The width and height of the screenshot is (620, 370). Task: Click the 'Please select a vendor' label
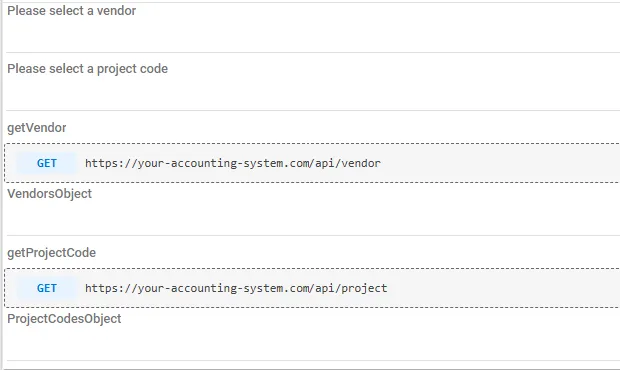(x=72, y=11)
